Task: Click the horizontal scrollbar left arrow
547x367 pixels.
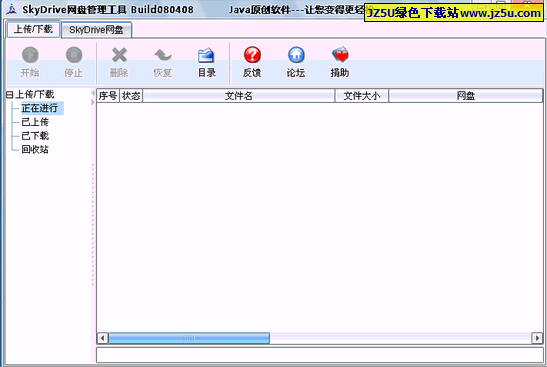Action: (x=103, y=338)
